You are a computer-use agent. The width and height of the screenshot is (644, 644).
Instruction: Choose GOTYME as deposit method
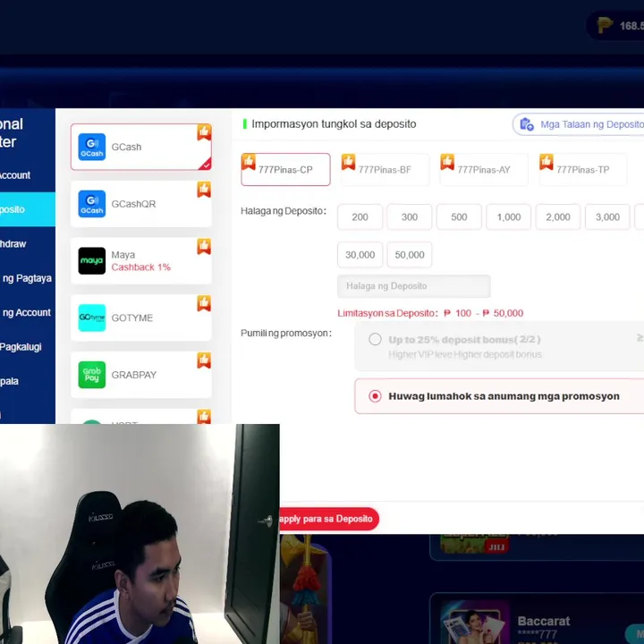(x=141, y=318)
